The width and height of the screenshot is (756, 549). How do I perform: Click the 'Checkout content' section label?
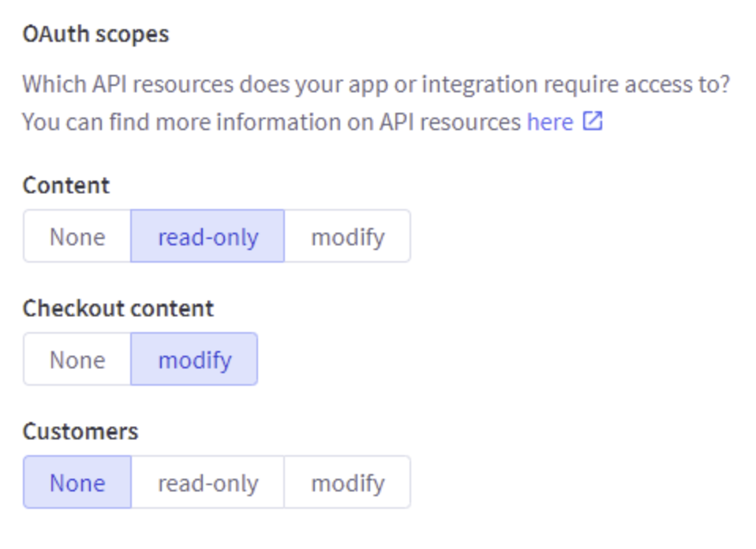tap(118, 308)
